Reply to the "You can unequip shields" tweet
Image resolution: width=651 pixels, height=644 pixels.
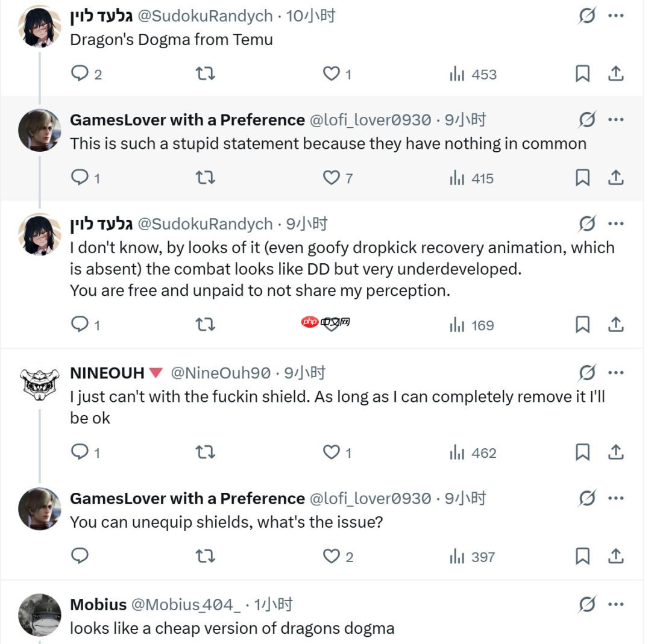(80, 556)
